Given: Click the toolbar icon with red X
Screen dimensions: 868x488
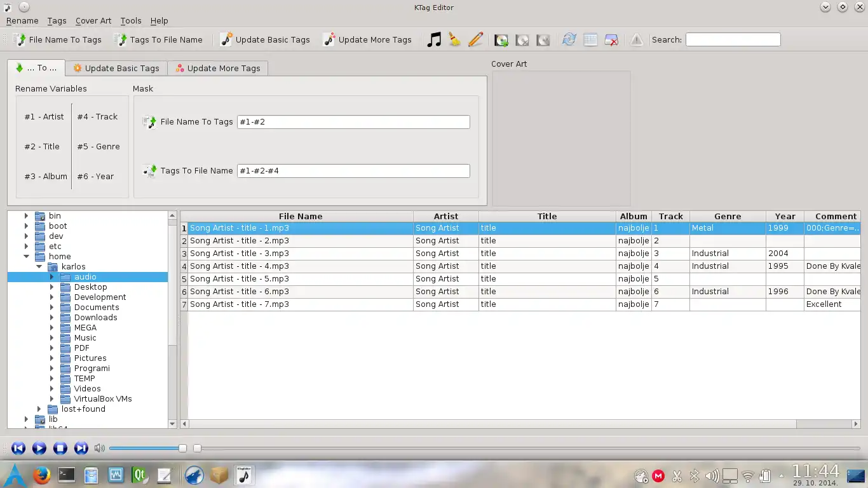Looking at the screenshot, I should (611, 40).
